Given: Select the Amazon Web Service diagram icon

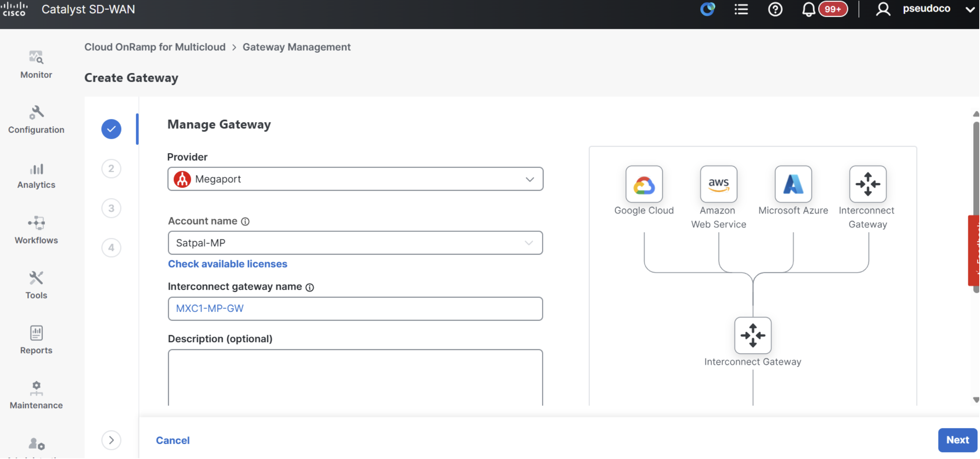Looking at the screenshot, I should pos(718,184).
